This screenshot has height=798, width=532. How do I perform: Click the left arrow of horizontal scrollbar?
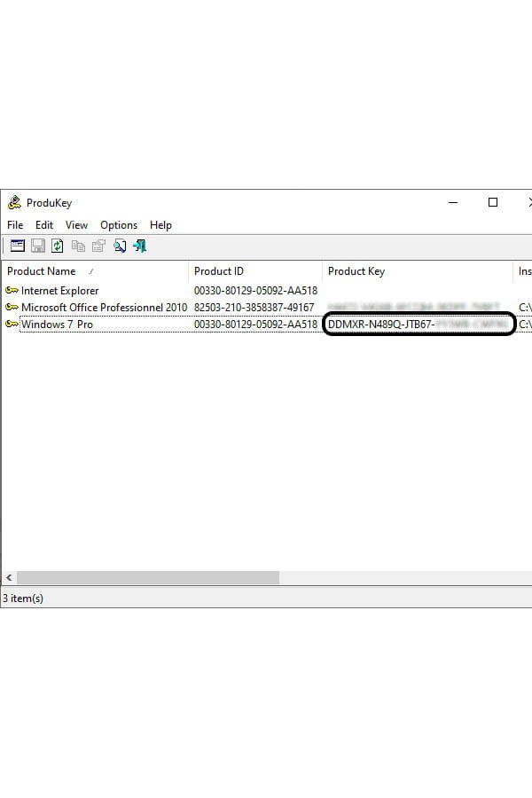(x=9, y=577)
